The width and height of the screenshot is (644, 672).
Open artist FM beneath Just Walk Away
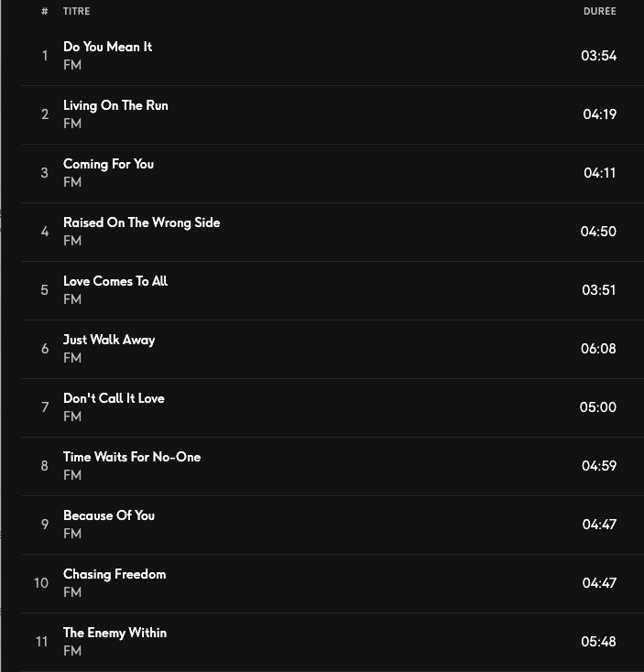[72, 358]
